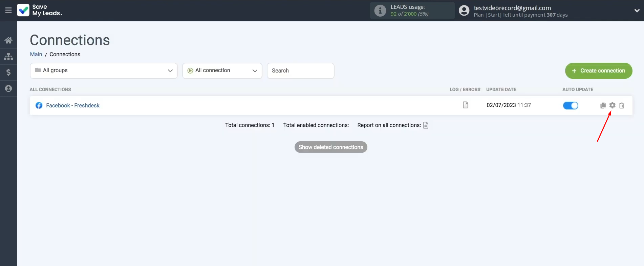
Task: Click the UPDATE DATE column header
Action: (501, 89)
